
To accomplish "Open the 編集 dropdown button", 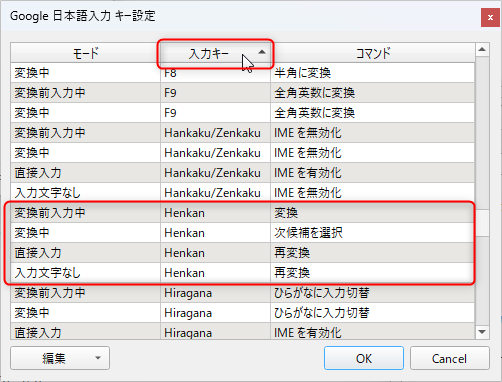I will coord(60,358).
